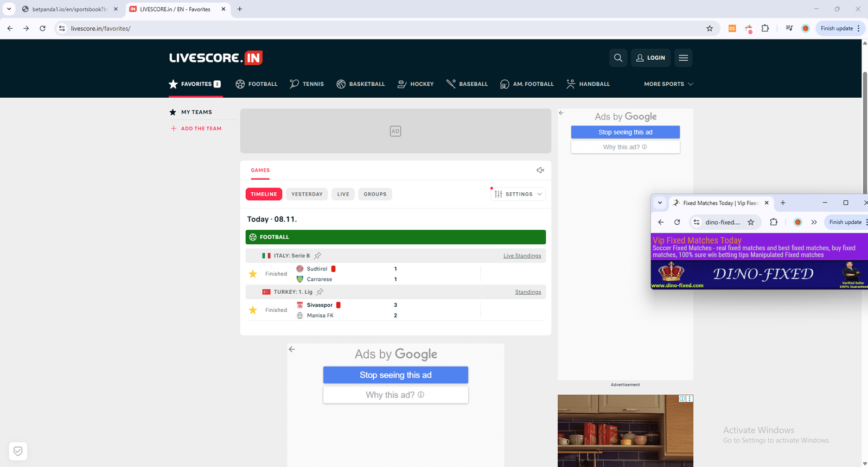Bookmark page with address bar star
Viewport: 868px width, 467px height.
(x=710, y=28)
